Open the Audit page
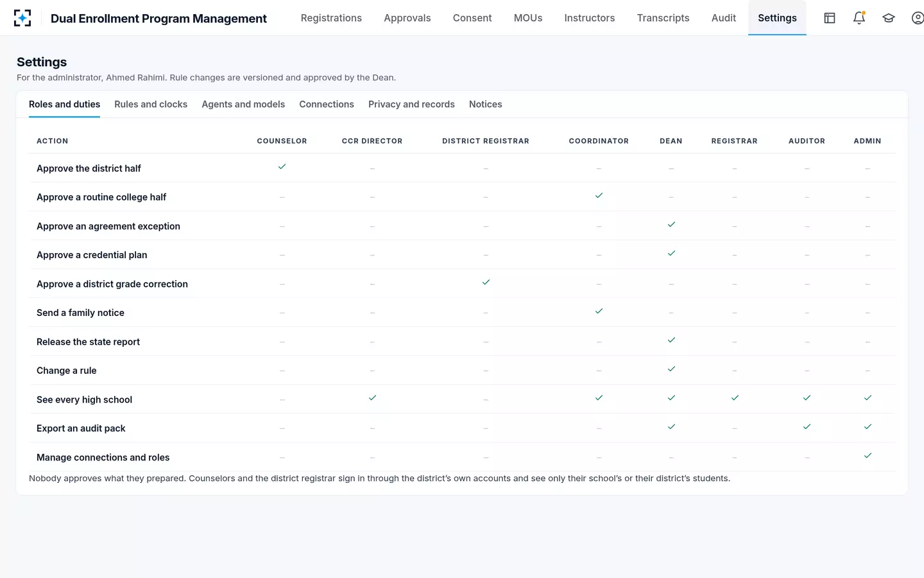924x578 pixels. [x=724, y=18]
